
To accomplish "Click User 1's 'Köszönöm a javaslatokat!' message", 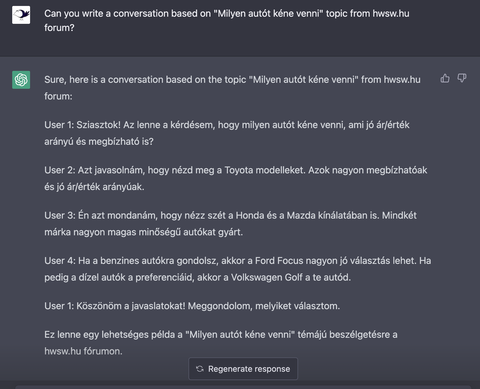I will 192,306.
